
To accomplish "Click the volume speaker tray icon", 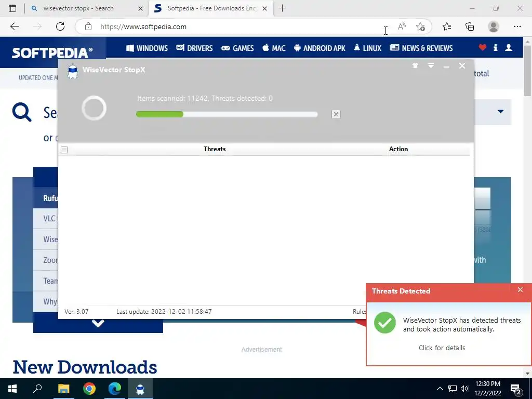I will pos(464,389).
